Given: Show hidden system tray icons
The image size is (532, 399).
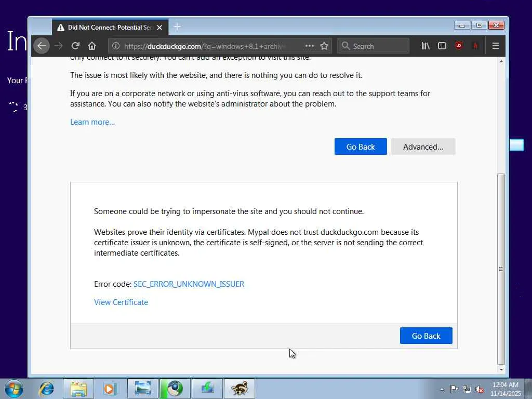Looking at the screenshot, I should [x=442, y=389].
